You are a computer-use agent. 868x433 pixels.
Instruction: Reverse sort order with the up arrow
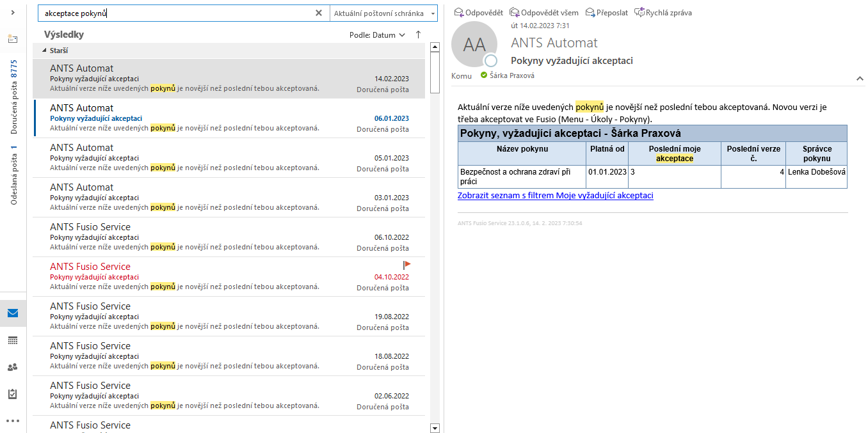[419, 35]
